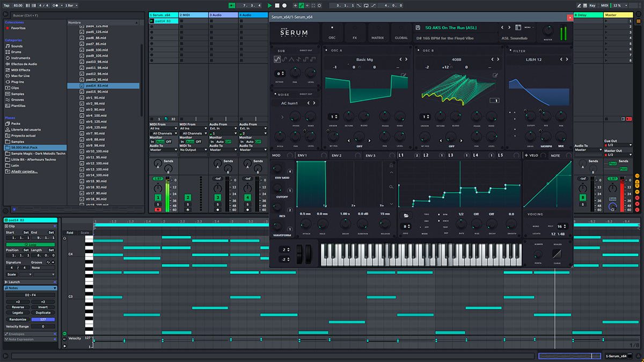Click the Stop button in the transport bar
Image resolution: width=644 pixels, height=362 pixels.
click(277, 5)
